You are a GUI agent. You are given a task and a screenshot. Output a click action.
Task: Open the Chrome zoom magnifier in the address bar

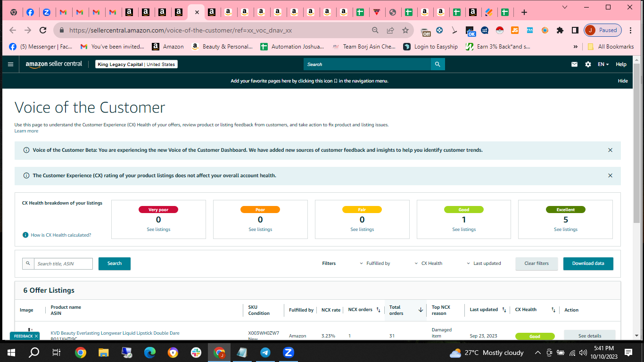pos(375,30)
